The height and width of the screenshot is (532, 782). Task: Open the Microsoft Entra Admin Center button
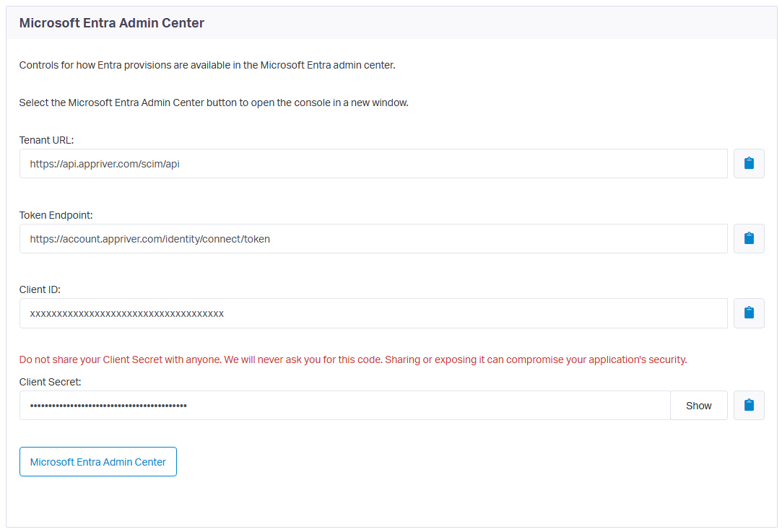pyautogui.click(x=97, y=462)
